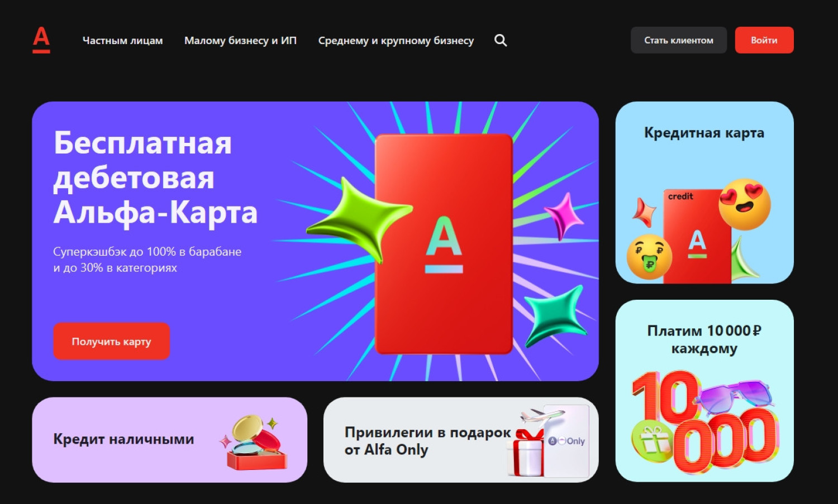
Task: Open the Кредитная карта tile
Action: 704,193
